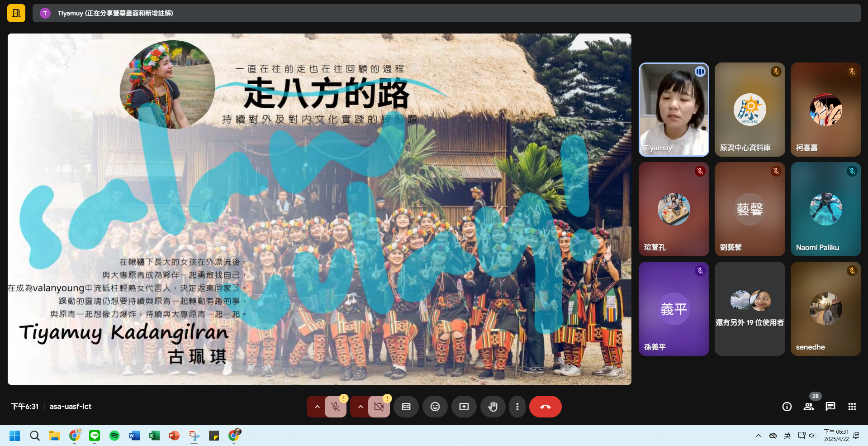Viewport: 868px width, 446px height.
Task: Click muted mic icon on 瑄萱孔 tile
Action: coord(700,171)
